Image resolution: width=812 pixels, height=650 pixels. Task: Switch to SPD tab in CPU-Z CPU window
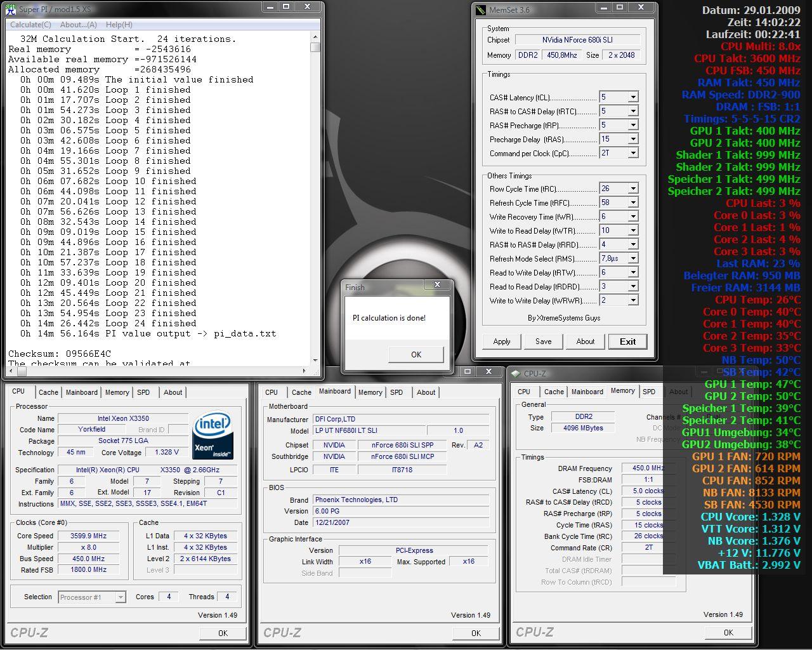coord(144,392)
